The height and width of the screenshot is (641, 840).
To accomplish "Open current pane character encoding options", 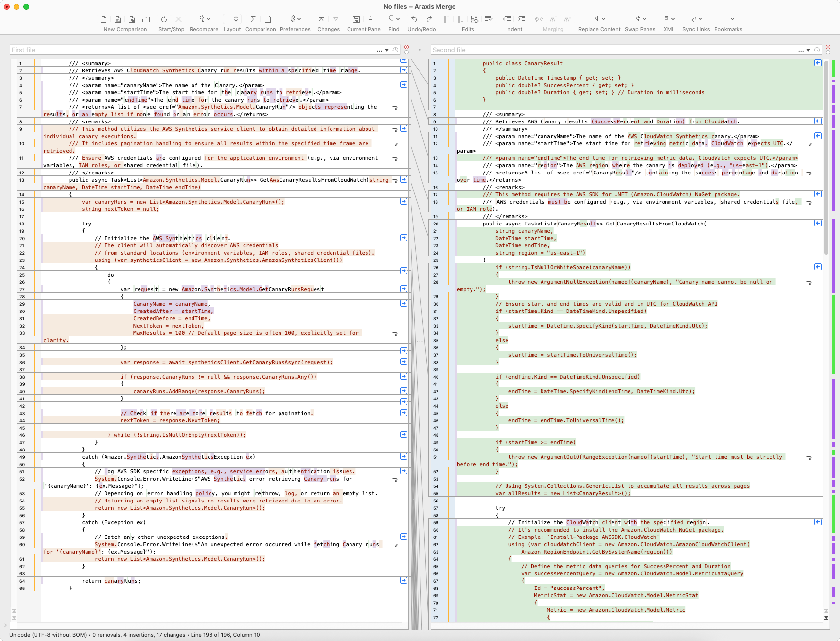I will click(x=371, y=19).
